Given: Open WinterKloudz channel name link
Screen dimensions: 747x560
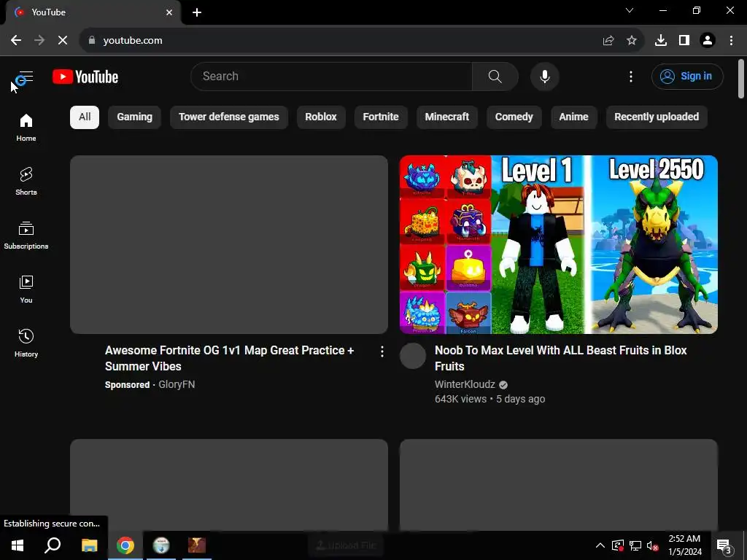Looking at the screenshot, I should pyautogui.click(x=465, y=384).
